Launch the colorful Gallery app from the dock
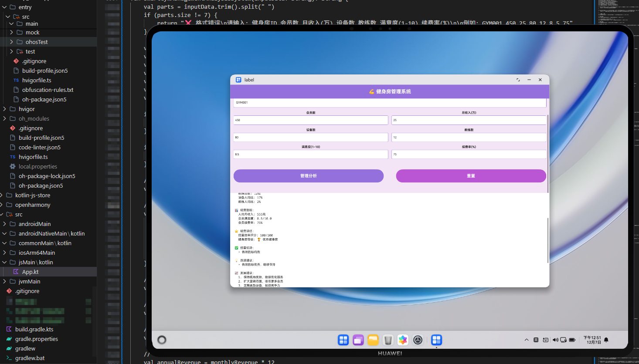The image size is (639, 364). coord(403,340)
